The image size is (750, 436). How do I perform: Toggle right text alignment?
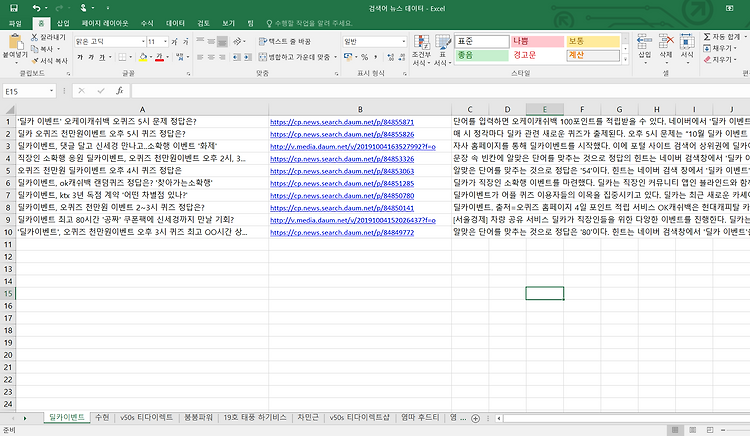pyautogui.click(x=222, y=57)
